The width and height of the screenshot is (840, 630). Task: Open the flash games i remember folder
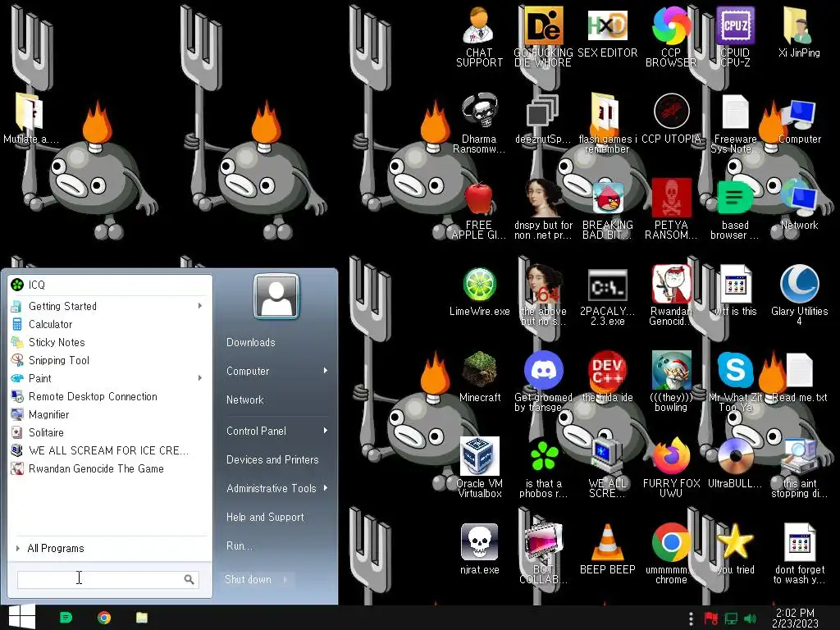(x=607, y=123)
